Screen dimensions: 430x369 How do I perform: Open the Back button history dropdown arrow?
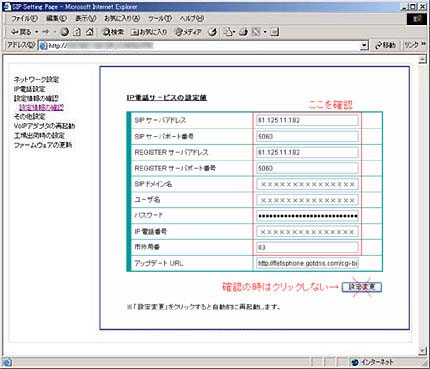click(x=36, y=32)
